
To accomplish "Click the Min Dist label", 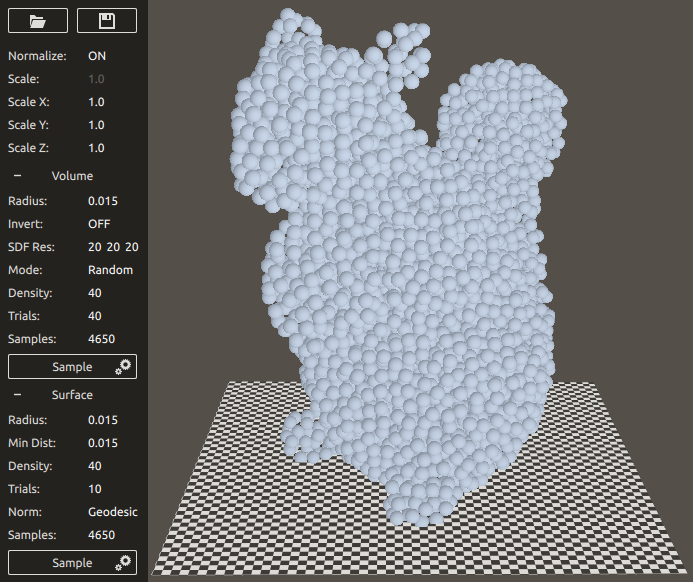I will click(x=32, y=443).
